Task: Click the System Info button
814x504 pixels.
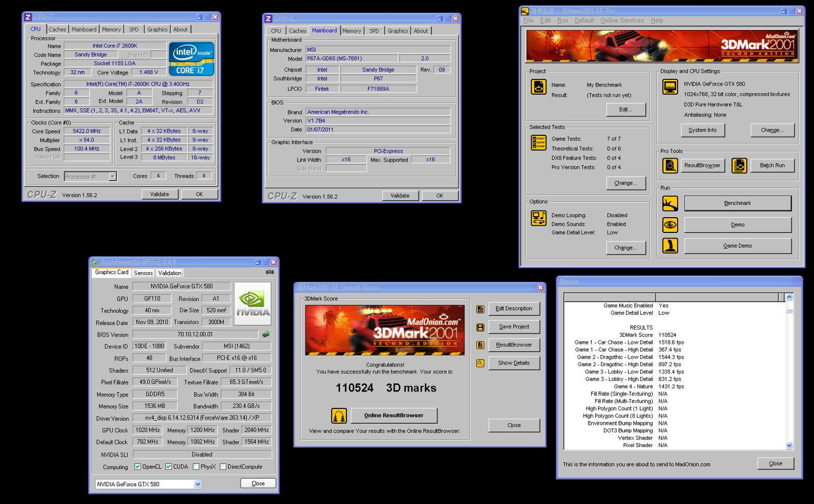Action: (702, 130)
